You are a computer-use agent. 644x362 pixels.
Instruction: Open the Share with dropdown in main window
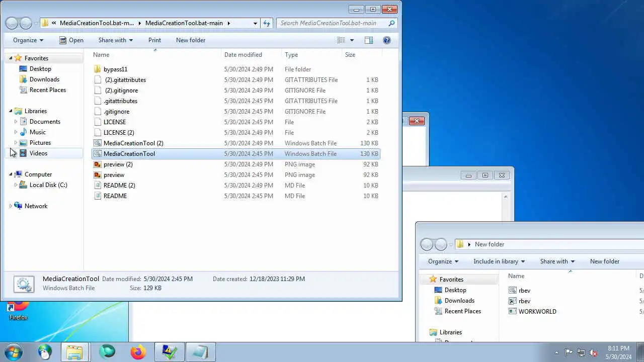pyautogui.click(x=116, y=40)
